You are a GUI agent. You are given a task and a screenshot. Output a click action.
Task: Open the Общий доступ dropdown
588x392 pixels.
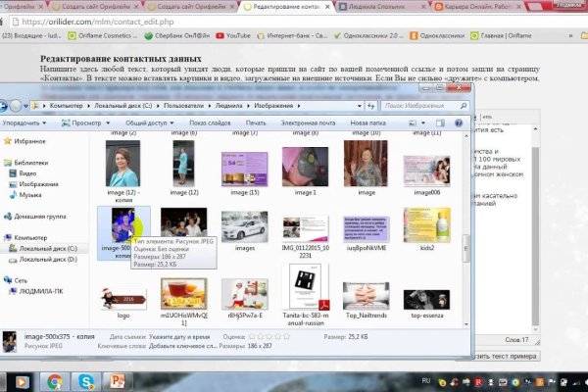coord(148,123)
